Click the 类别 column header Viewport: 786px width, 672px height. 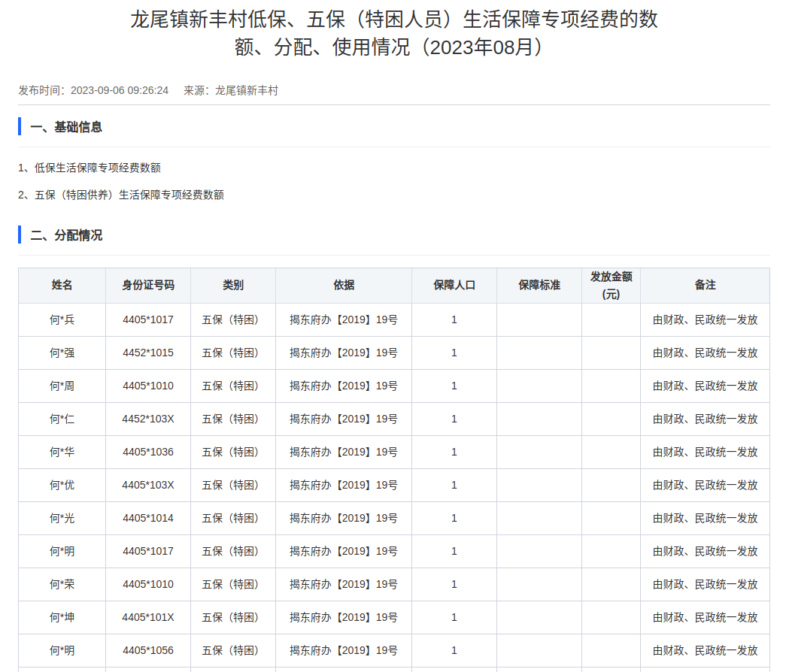(233, 285)
